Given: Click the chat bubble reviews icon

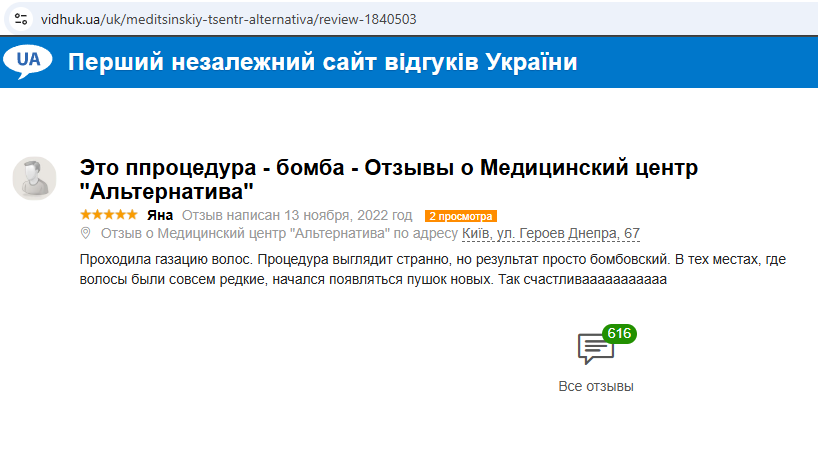Looking at the screenshot, I should click(x=594, y=350).
